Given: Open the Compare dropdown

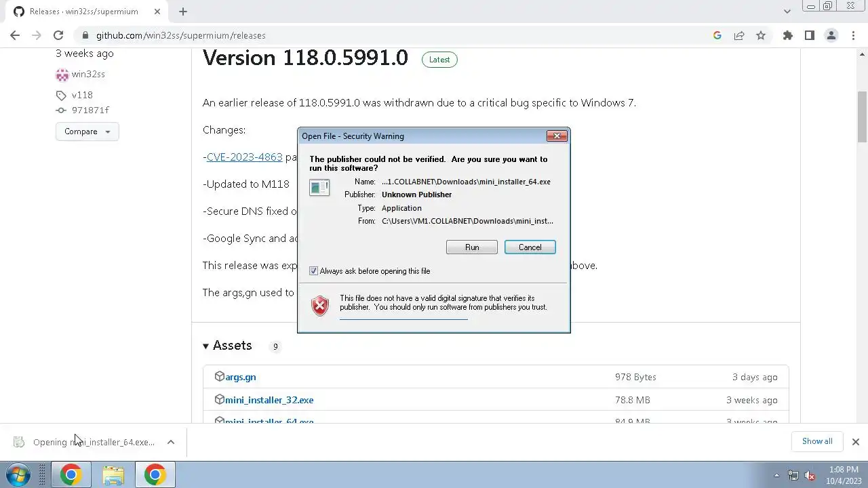Looking at the screenshot, I should point(87,131).
